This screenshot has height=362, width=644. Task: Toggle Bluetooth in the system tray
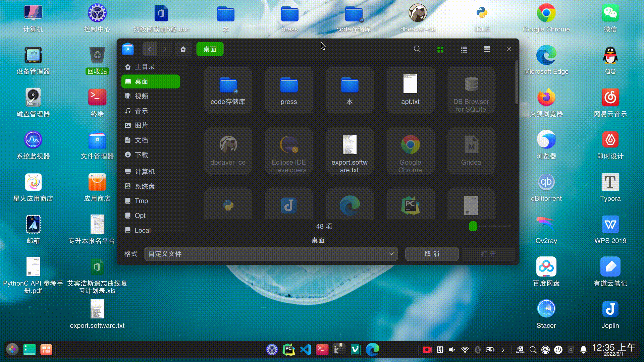pyautogui.click(x=477, y=349)
